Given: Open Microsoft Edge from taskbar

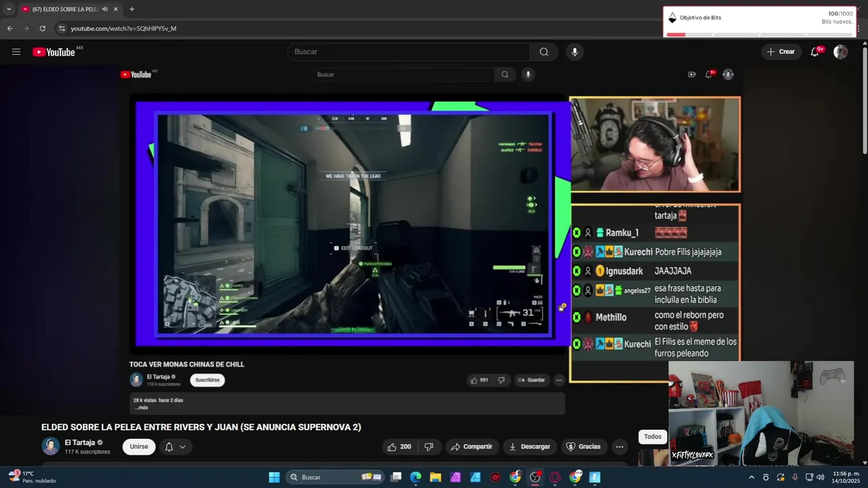Looking at the screenshot, I should (416, 477).
